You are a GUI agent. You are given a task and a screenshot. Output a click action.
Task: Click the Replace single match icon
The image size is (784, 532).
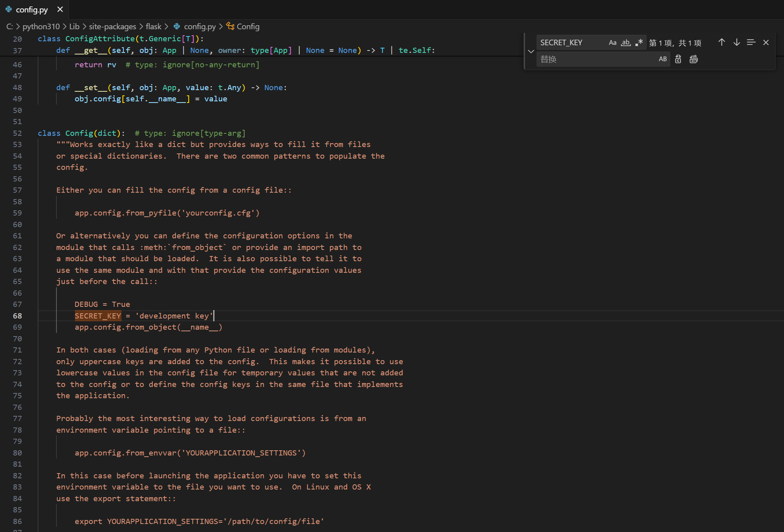[x=678, y=59]
